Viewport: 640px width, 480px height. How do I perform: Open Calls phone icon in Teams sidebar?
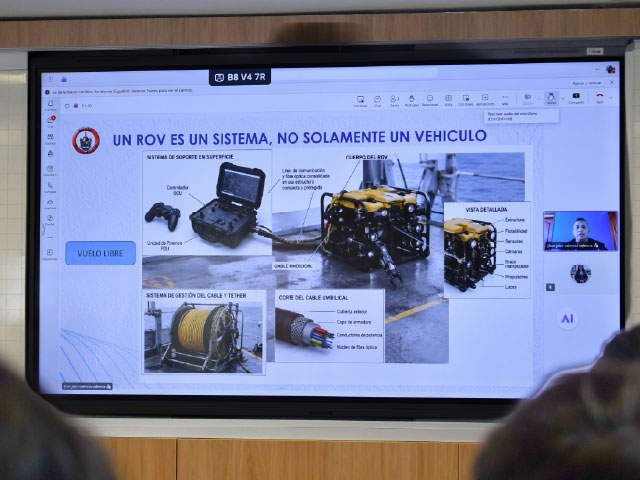tap(50, 187)
